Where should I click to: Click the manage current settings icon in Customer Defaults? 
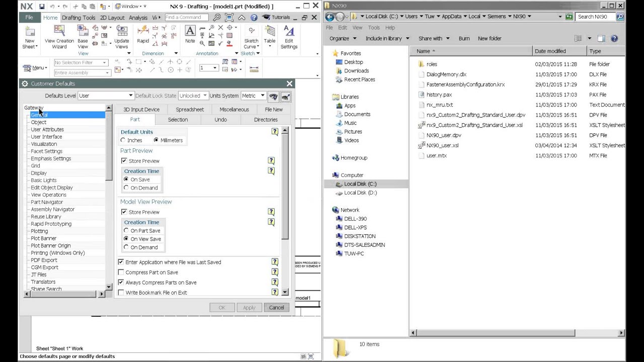pyautogui.click(x=286, y=96)
